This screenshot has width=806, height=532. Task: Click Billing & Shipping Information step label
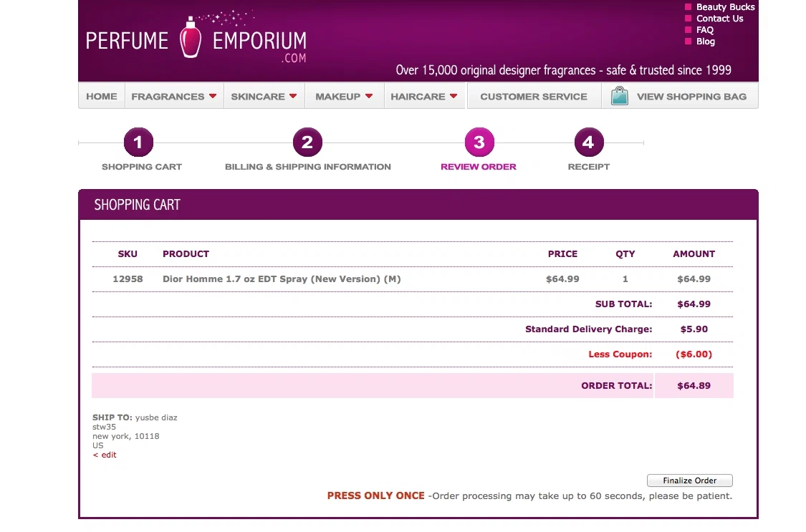point(307,166)
